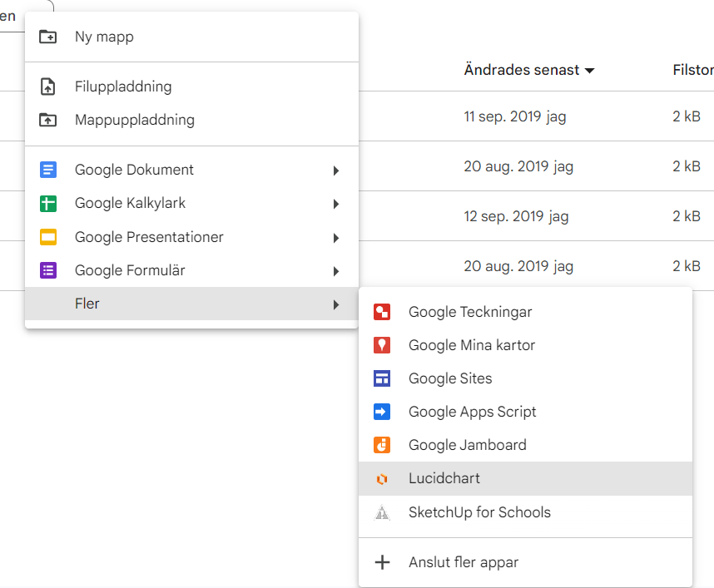Image resolution: width=714 pixels, height=588 pixels.
Task: Open Google Kalkylark menu item
Action: pos(191,204)
